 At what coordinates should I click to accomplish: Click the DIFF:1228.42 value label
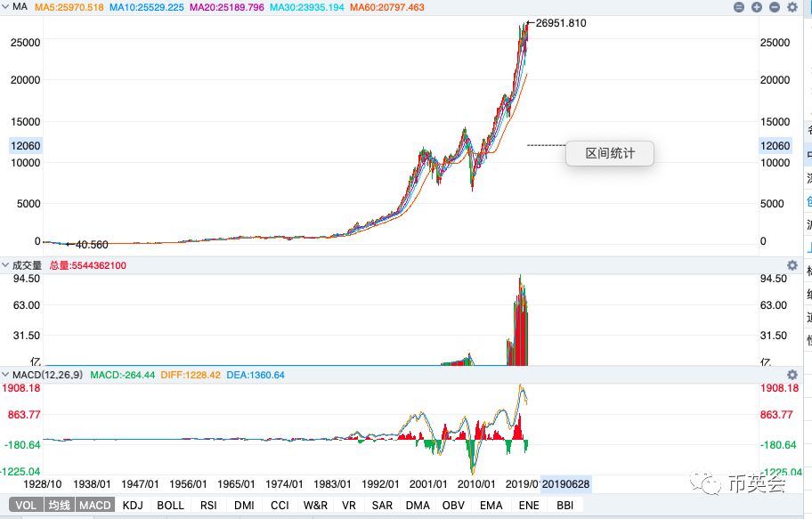coord(190,375)
